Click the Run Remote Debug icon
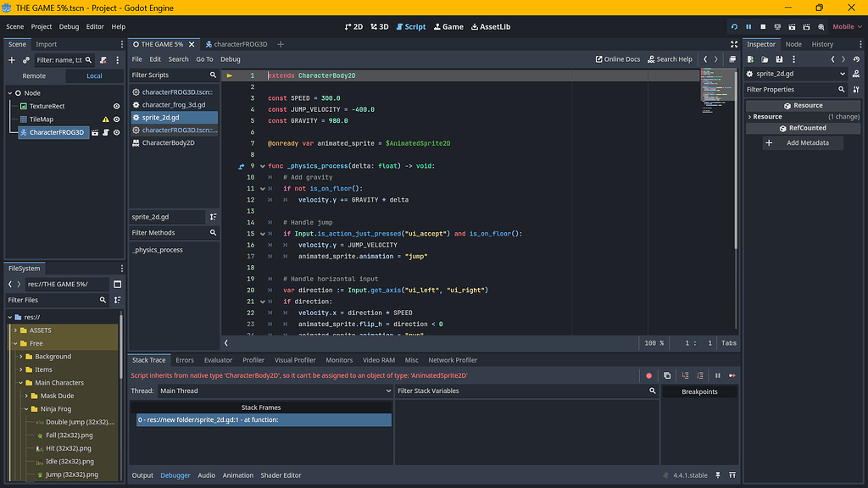Image resolution: width=868 pixels, height=488 pixels. pos(777,26)
